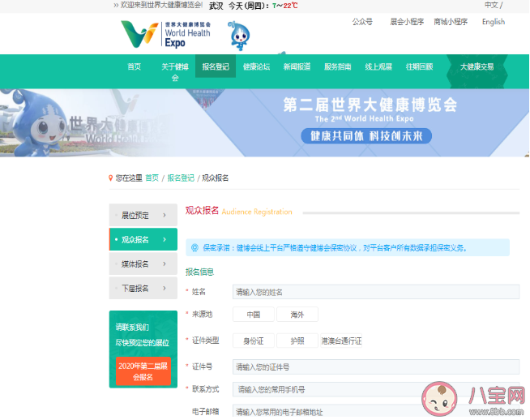Select 下届报名 in the sidebar

pos(143,288)
